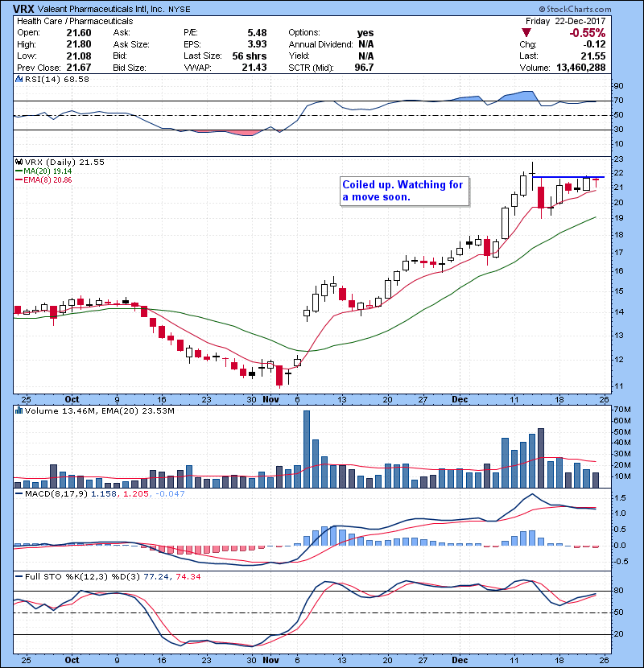Click the Volume value 13,460,288
Image resolution: width=644 pixels, height=668 pixels.
click(581, 68)
